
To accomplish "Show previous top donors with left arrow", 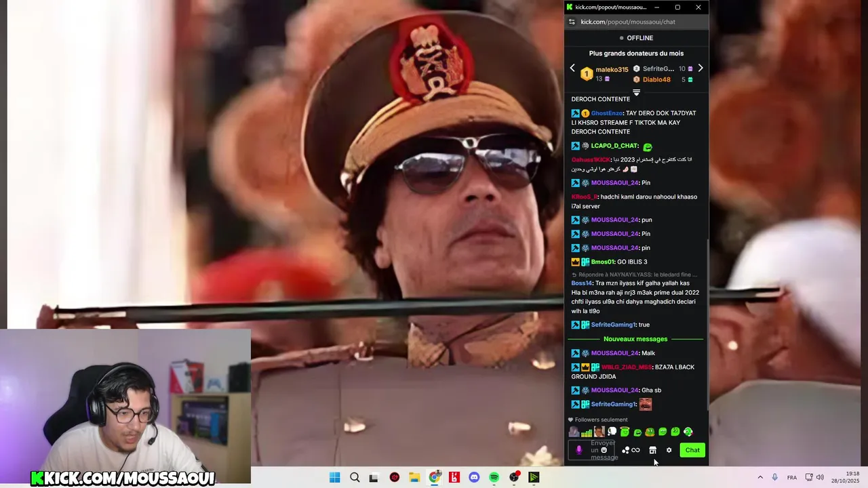I will pos(572,68).
